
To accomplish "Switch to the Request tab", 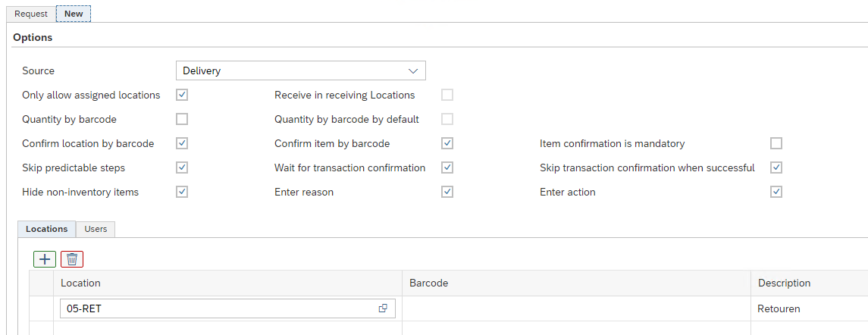I will (x=31, y=14).
